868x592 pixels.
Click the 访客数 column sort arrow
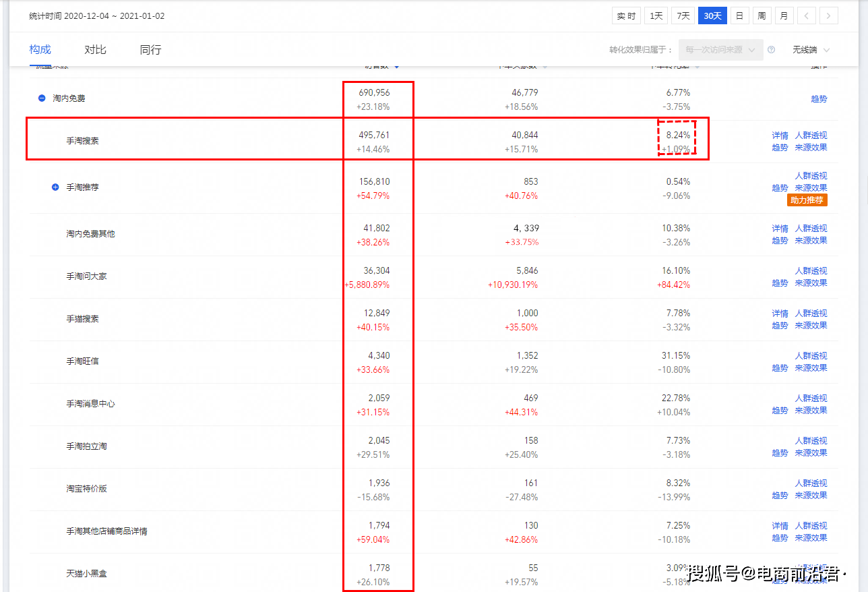(396, 67)
